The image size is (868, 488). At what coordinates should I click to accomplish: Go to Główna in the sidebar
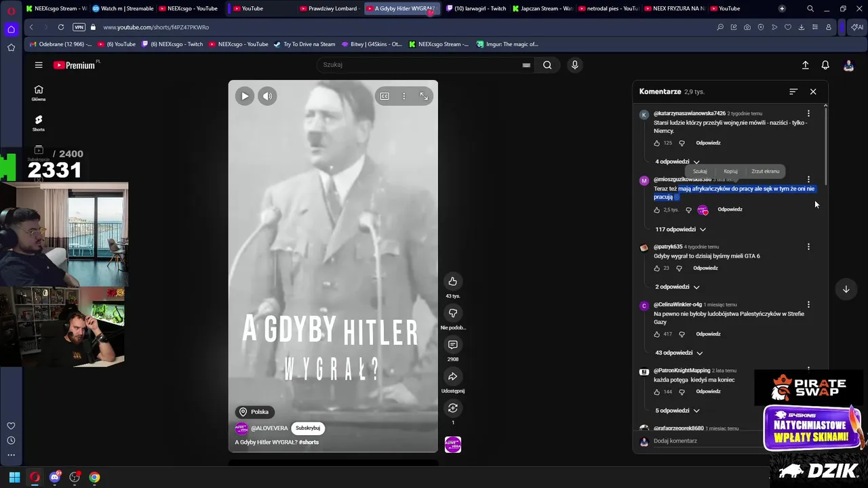click(x=39, y=93)
